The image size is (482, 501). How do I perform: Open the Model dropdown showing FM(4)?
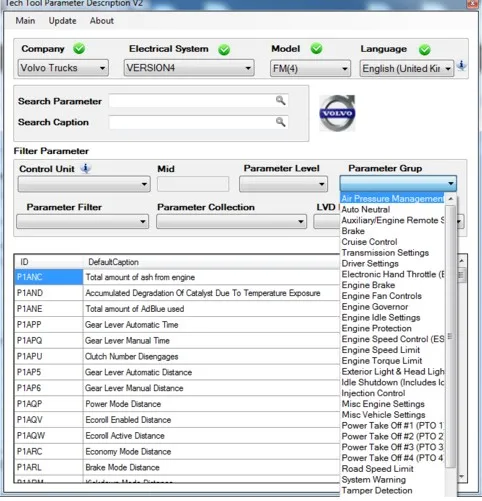310,69
